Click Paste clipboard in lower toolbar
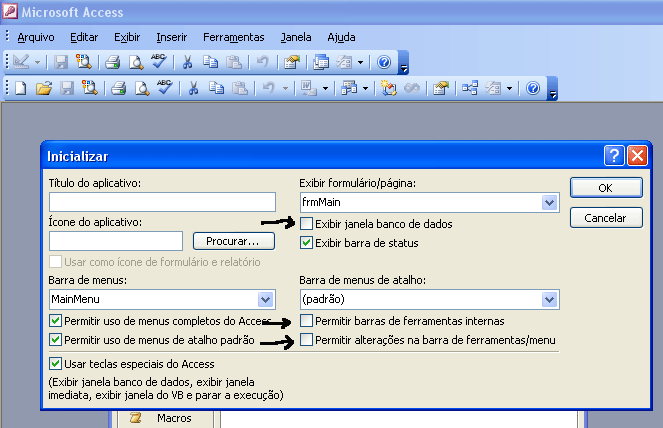663x428 pixels. pos(240,88)
